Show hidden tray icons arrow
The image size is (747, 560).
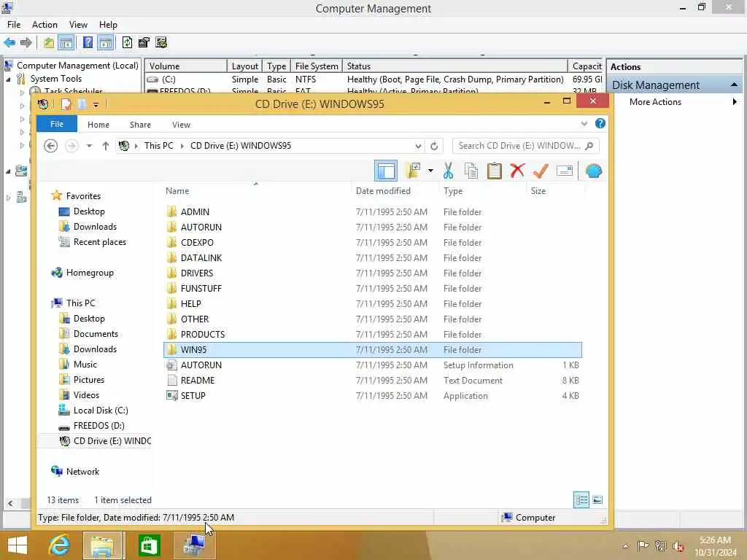pos(625,545)
